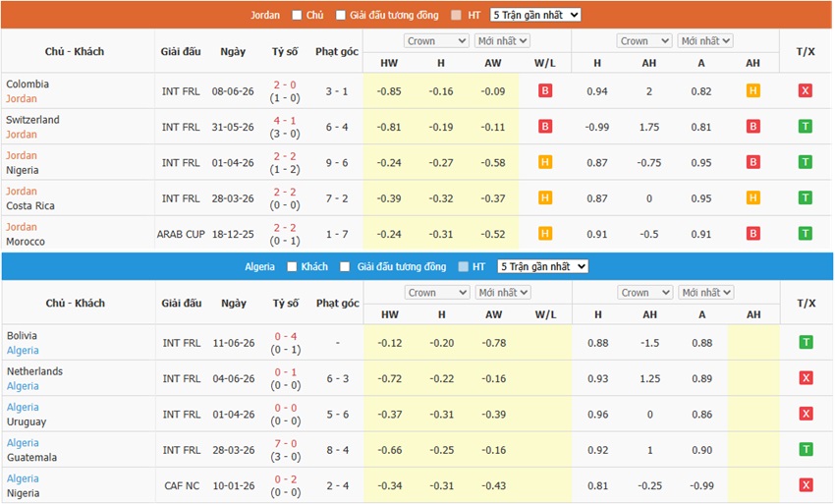Click corner count 9 - 6 in Jordan-Nigeria row
This screenshot has height=504, width=835.
click(x=337, y=162)
